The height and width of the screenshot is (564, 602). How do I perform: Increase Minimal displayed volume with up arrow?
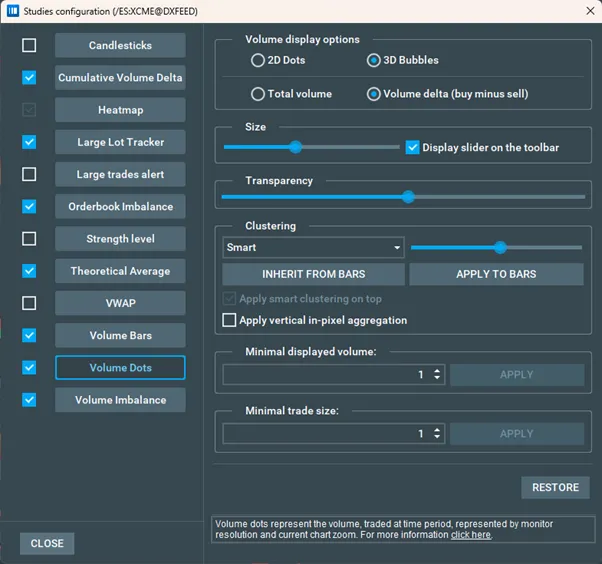(x=437, y=370)
